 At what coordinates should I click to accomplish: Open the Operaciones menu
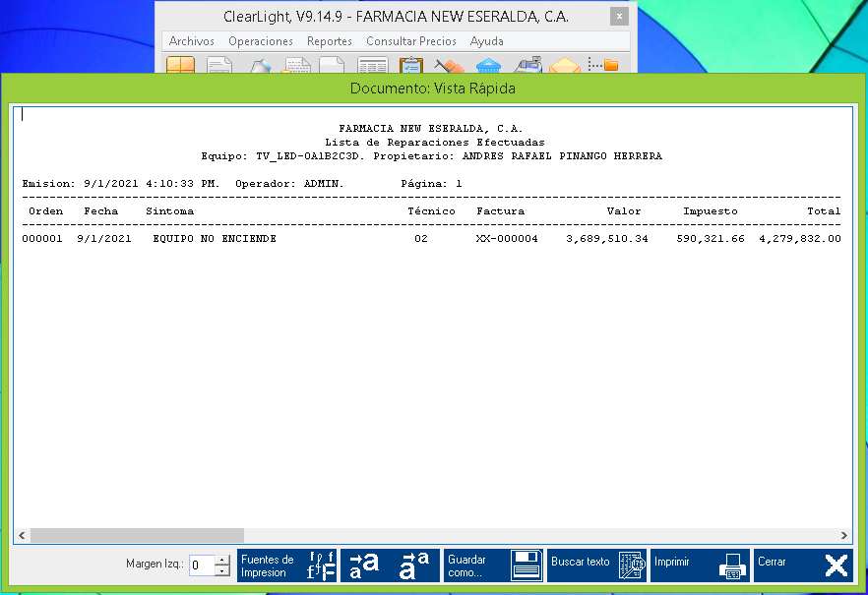(260, 41)
